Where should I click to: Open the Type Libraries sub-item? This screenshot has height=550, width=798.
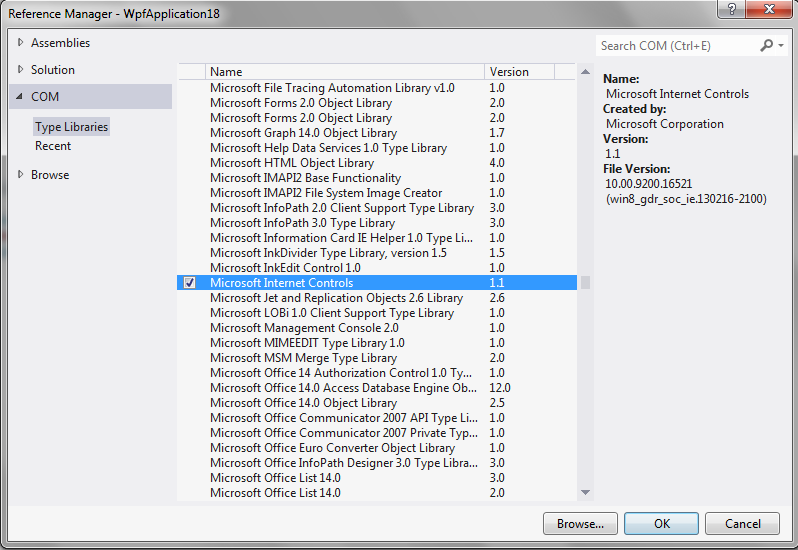(x=71, y=127)
